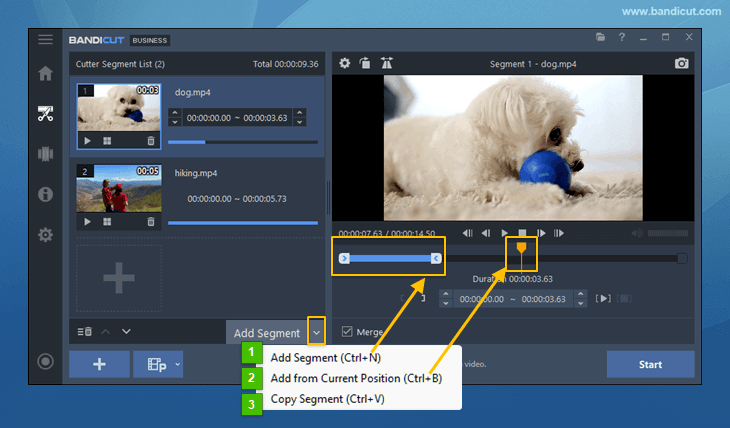The width and height of the screenshot is (730, 428).
Task: Click the Total 00:00:09.36 label
Action: pyautogui.click(x=285, y=64)
